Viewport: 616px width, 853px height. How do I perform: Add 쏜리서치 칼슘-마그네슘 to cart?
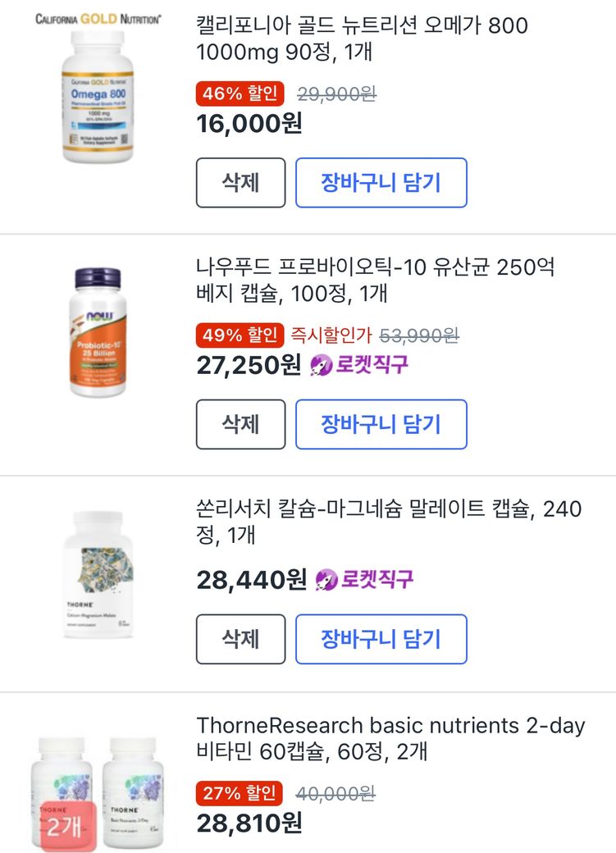(381, 639)
